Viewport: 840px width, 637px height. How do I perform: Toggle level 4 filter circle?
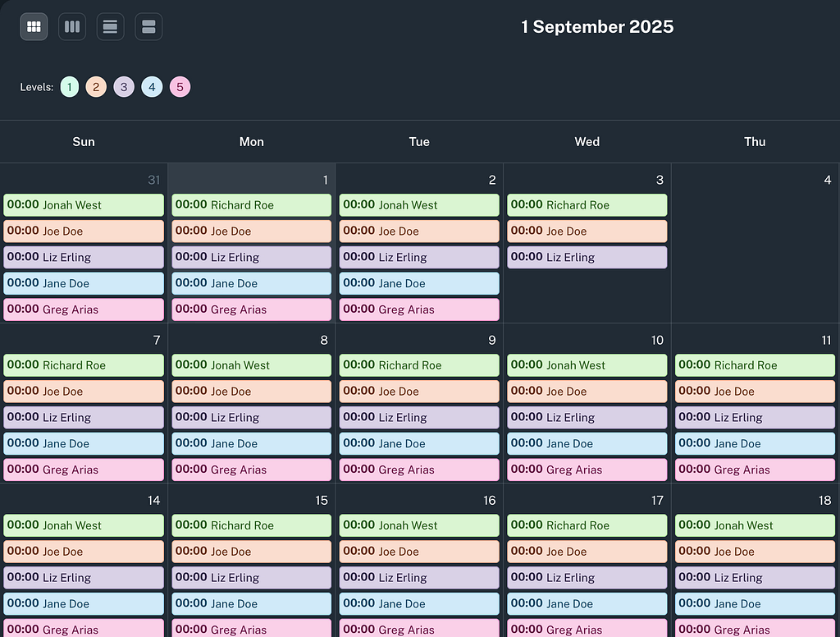click(x=152, y=87)
